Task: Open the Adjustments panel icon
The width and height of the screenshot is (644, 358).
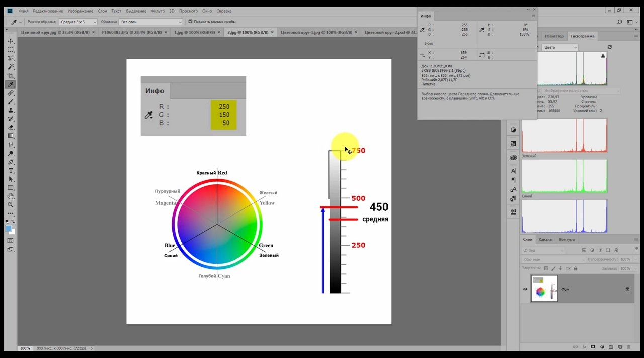Action: pos(513,130)
